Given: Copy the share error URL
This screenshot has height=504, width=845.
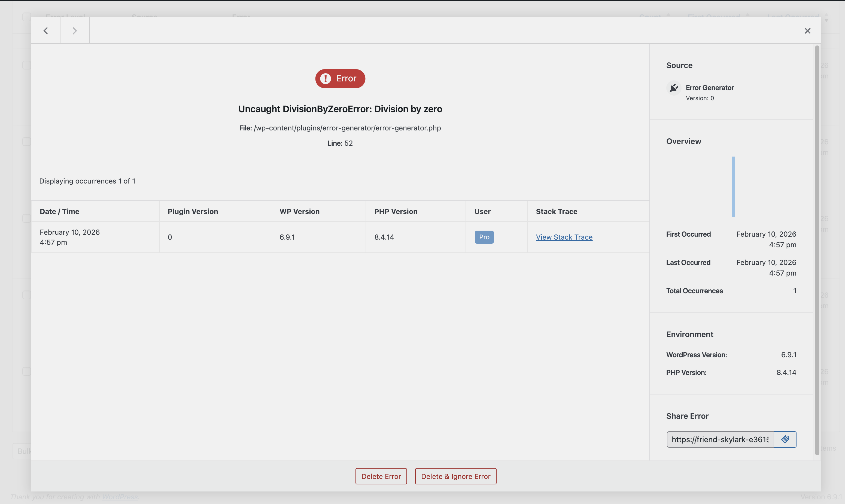Looking at the screenshot, I should coord(785,439).
